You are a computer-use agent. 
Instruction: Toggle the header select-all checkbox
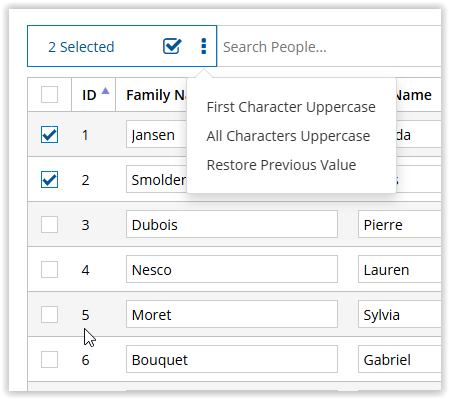(49, 95)
